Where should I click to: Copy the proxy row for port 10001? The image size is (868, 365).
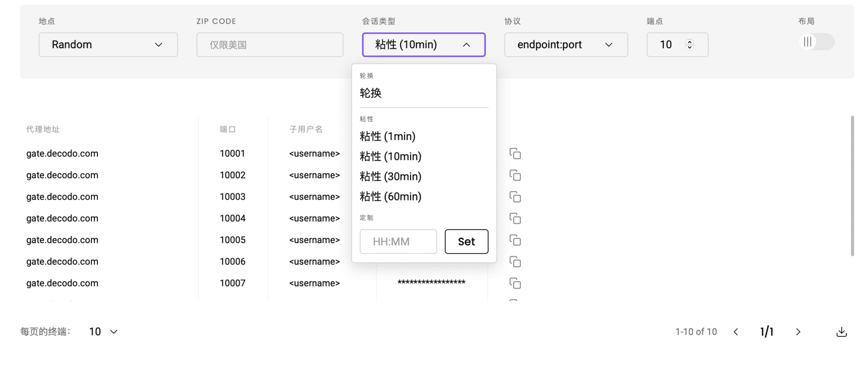point(515,153)
